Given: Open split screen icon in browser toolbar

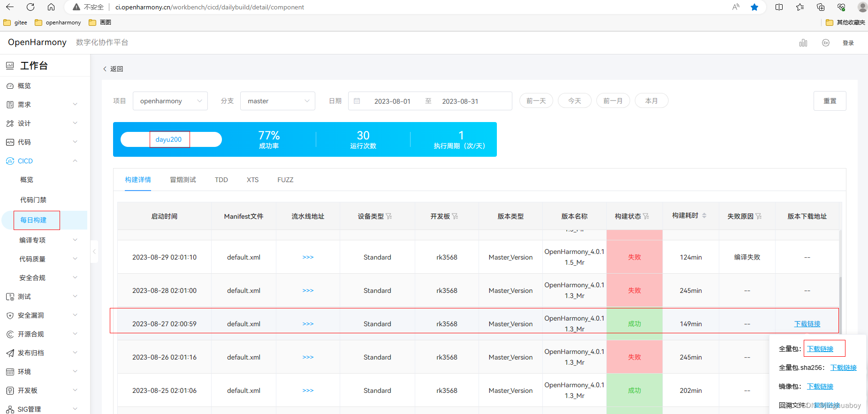Looking at the screenshot, I should tap(779, 7).
